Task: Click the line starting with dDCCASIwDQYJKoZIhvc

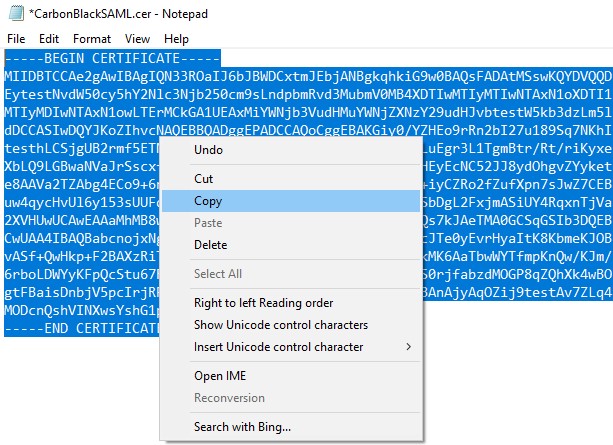Action: click(308, 130)
